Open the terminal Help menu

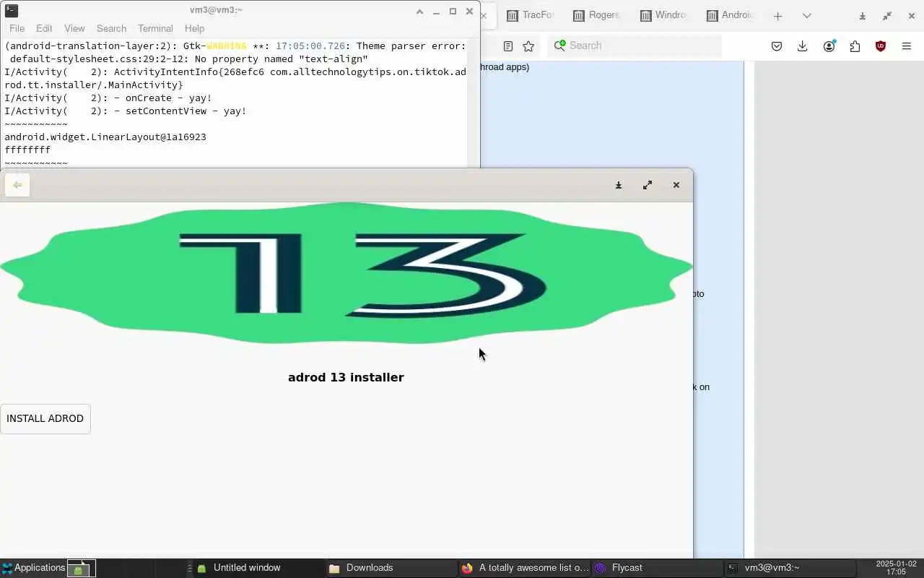(x=194, y=28)
